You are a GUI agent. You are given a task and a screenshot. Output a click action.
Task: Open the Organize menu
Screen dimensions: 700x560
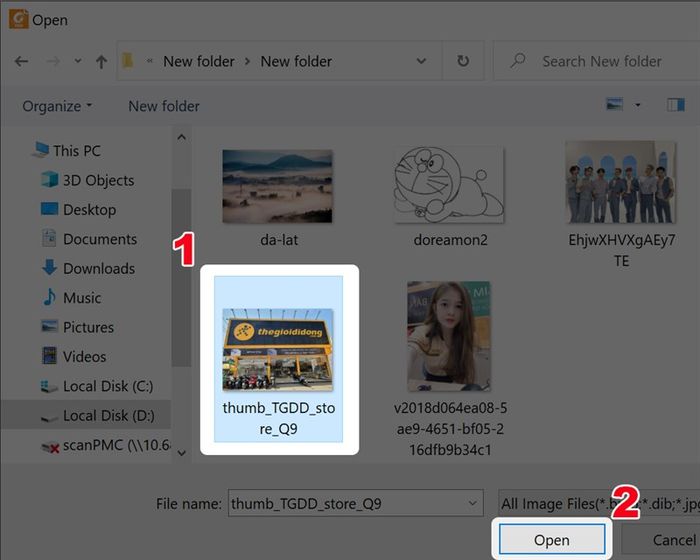pos(57,106)
